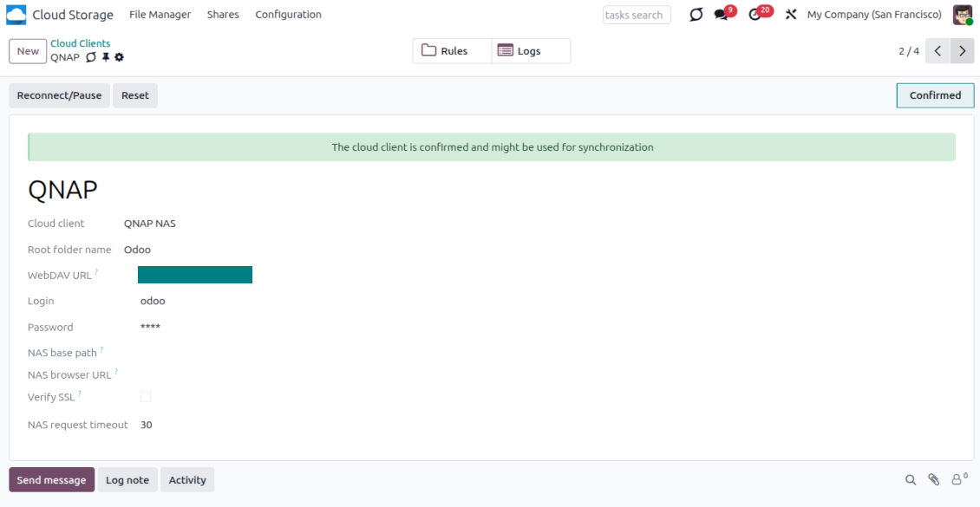Click the WebDAV URL help question mark
This screenshot has height=507, width=980.
[x=96, y=271]
